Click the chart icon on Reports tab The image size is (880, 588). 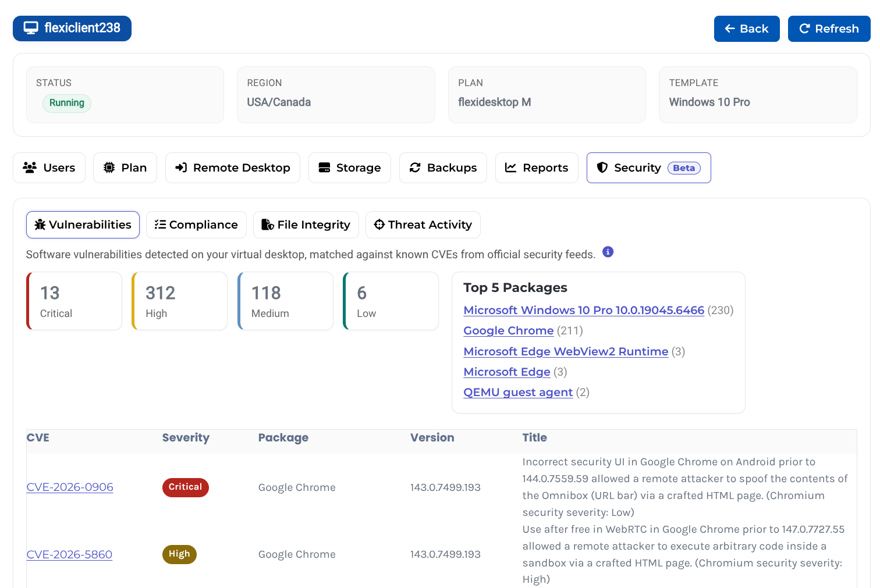[x=510, y=168]
